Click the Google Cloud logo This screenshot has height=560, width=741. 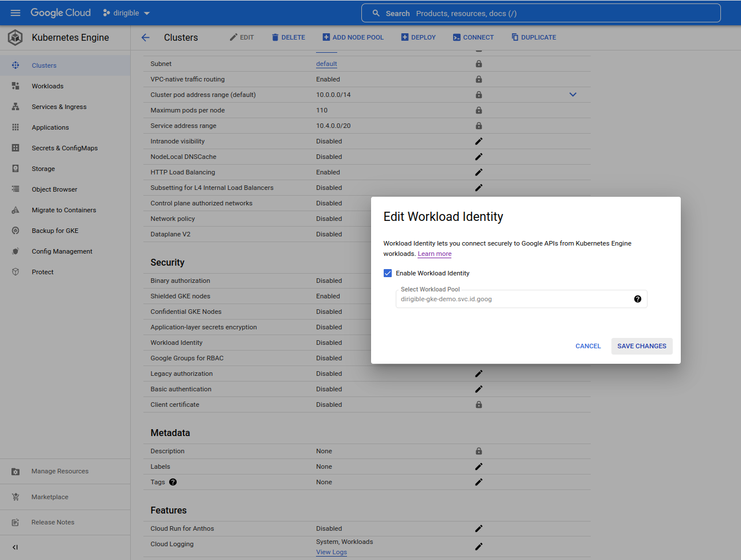tap(61, 13)
